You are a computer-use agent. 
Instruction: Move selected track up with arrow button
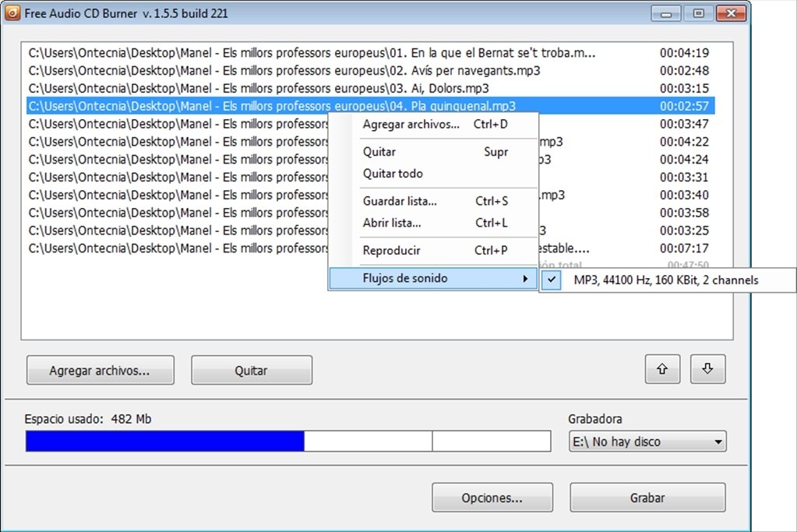tap(662, 369)
